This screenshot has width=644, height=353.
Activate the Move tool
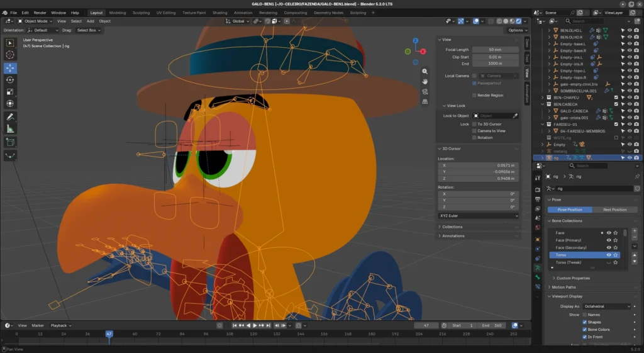coord(10,68)
